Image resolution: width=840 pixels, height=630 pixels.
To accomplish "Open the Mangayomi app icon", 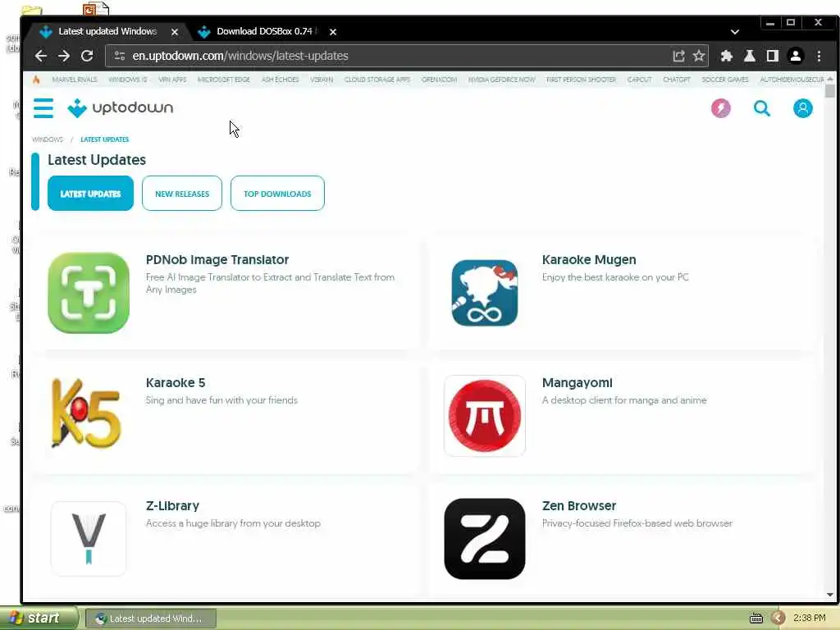I will click(484, 416).
